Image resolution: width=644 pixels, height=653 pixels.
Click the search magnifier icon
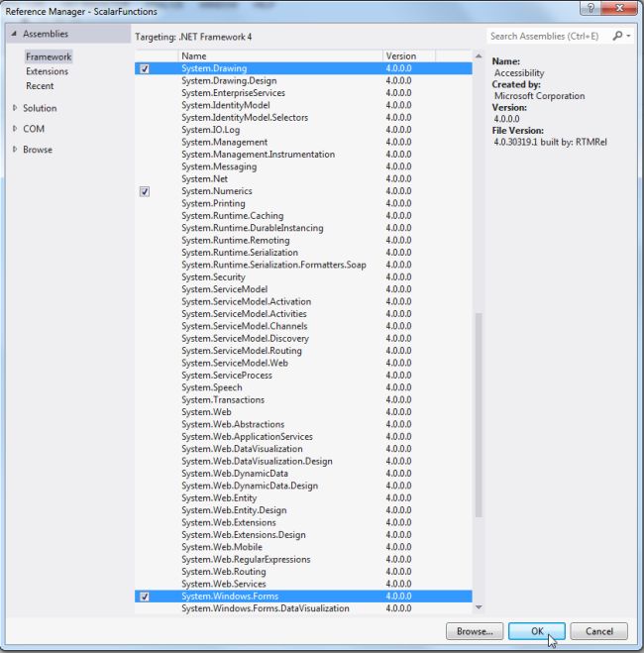tap(618, 37)
